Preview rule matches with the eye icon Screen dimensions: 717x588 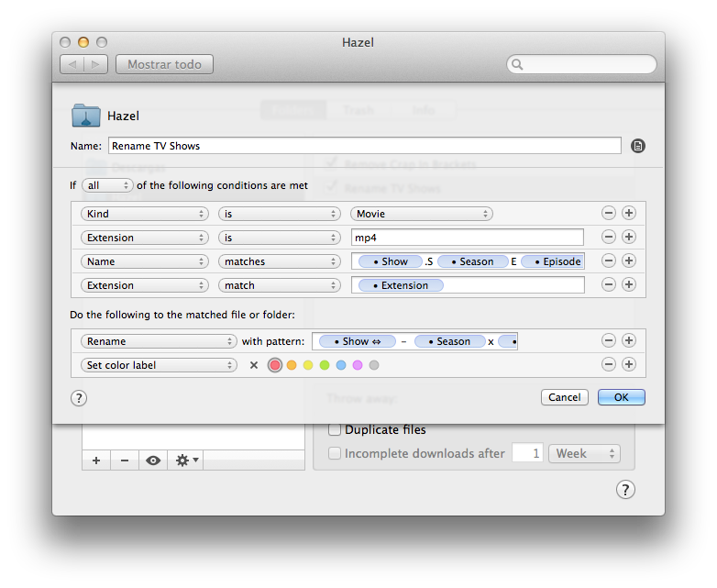tap(153, 460)
